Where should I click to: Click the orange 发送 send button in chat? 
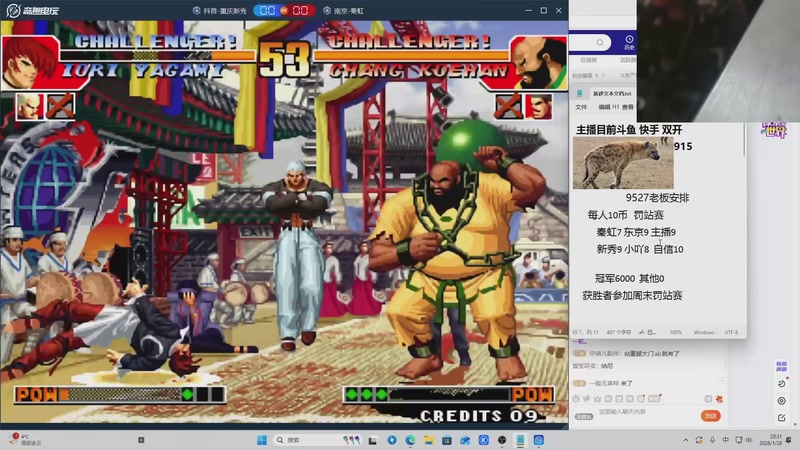click(x=710, y=416)
